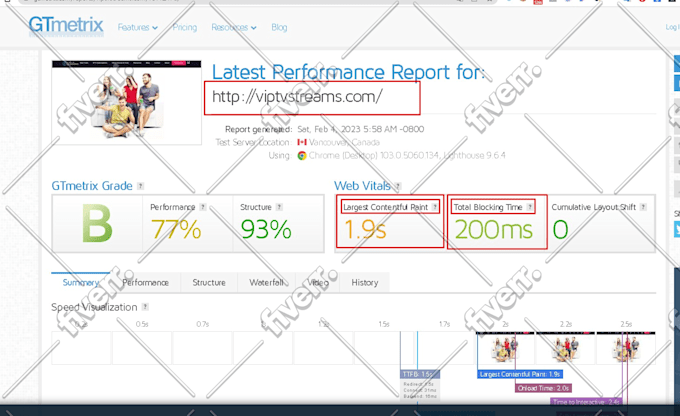The height and width of the screenshot is (416, 680).
Task: Click the B grade letter
Action: click(97, 224)
